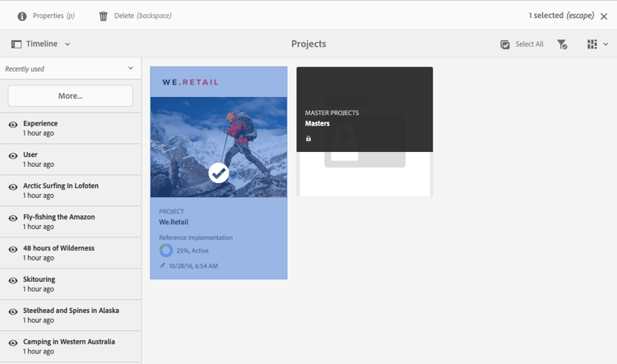Viewport: 617px width, 364px height.
Task: Deselect We.Retail card via checkmark
Action: 219,173
